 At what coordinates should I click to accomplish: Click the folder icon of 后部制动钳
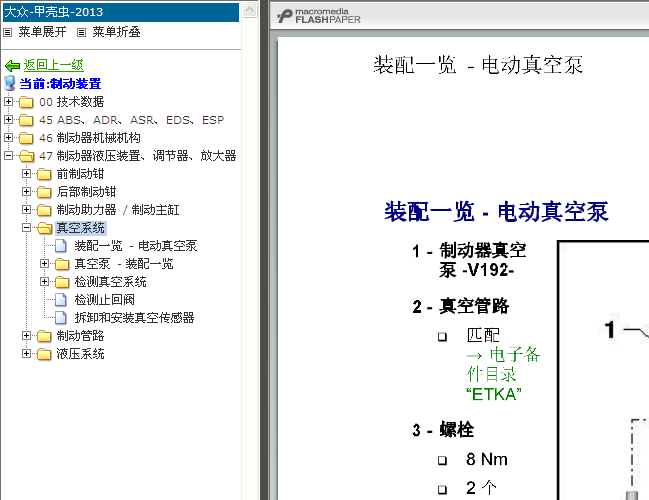click(x=44, y=192)
